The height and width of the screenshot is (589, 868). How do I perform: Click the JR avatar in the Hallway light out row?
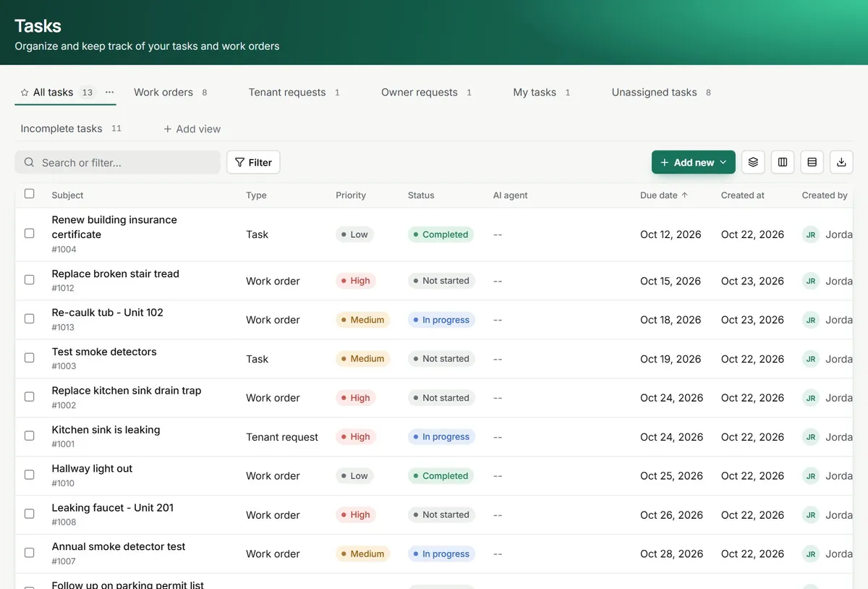pos(811,476)
